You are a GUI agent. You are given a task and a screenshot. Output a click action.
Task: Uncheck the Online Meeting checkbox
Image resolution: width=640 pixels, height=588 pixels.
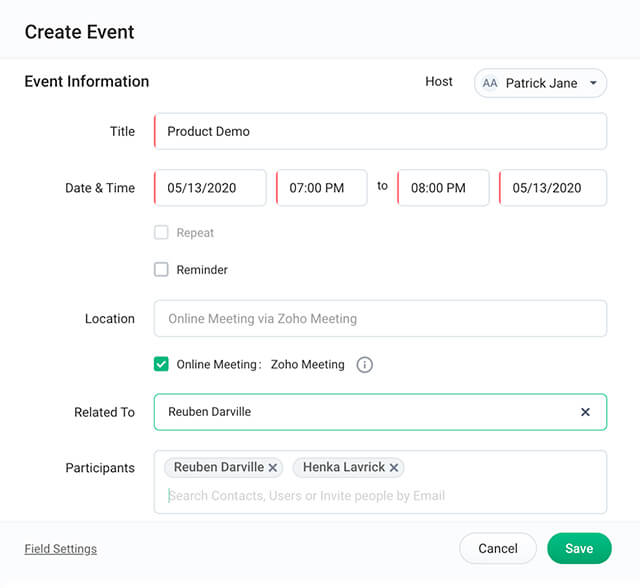[161, 364]
